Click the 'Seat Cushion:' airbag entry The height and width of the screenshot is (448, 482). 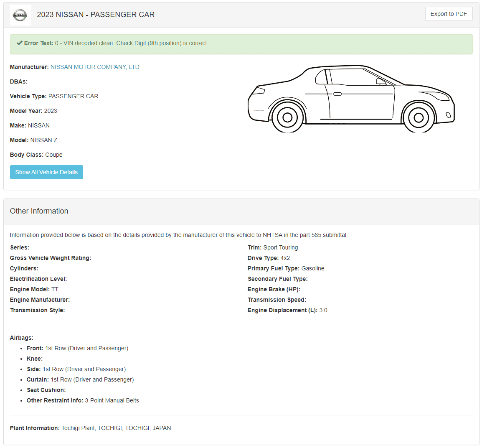click(x=46, y=390)
